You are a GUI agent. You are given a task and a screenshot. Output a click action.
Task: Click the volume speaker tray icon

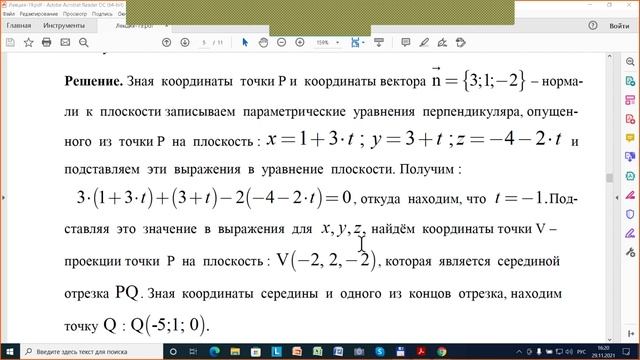(569, 351)
